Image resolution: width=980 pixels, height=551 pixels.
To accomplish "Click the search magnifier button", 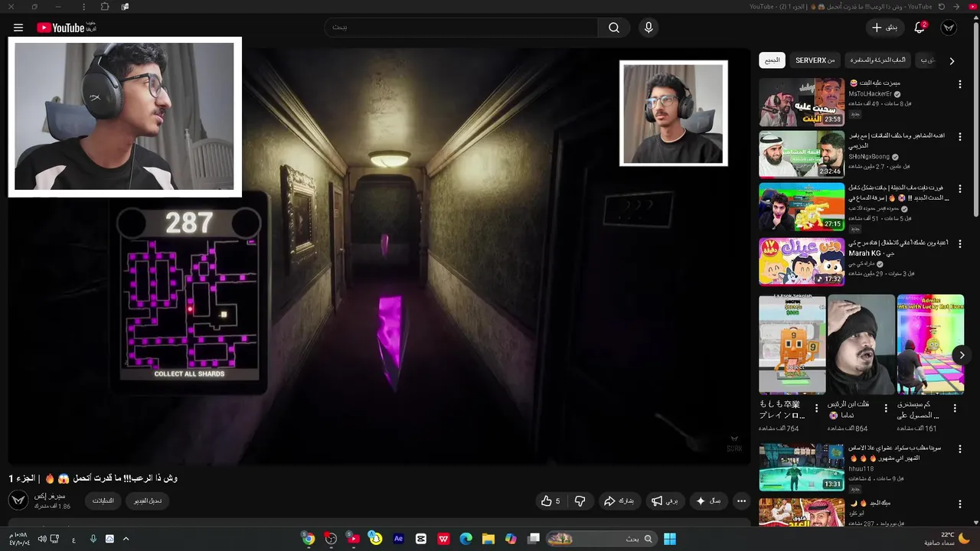I will [x=614, y=28].
